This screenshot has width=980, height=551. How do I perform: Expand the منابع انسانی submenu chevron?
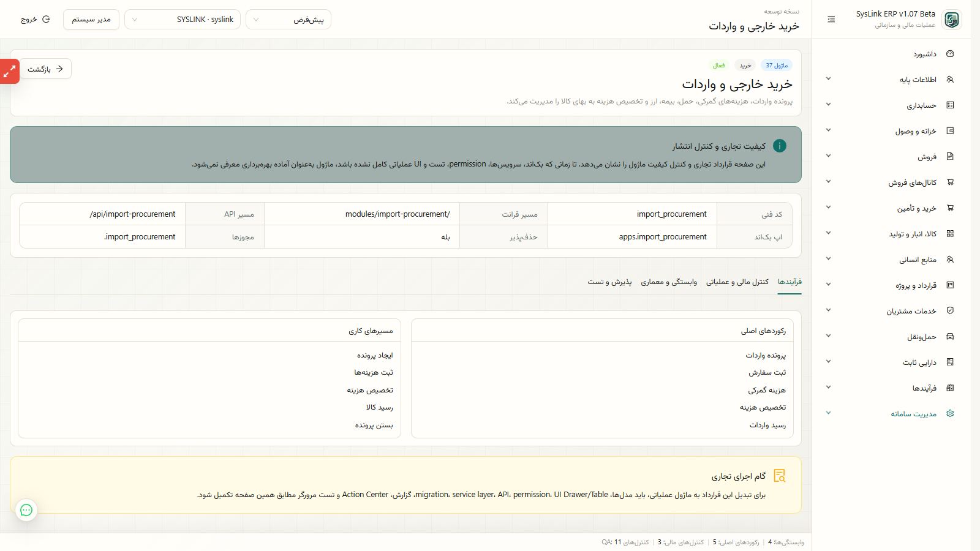coord(829,259)
